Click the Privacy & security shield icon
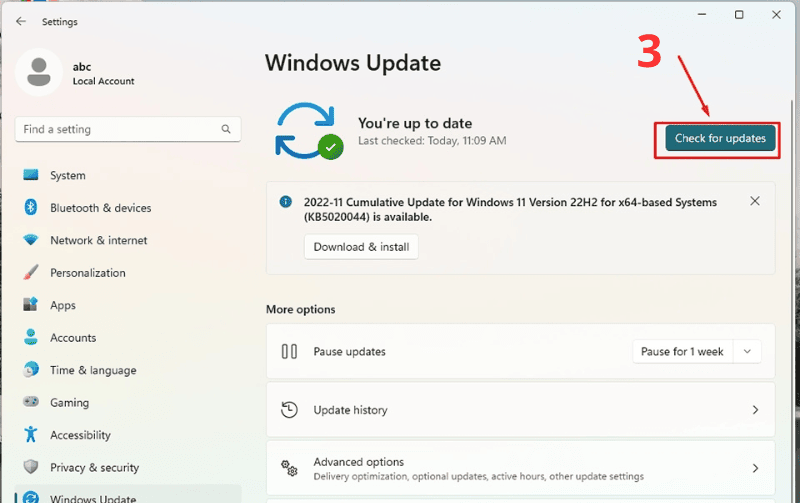 pyautogui.click(x=31, y=468)
